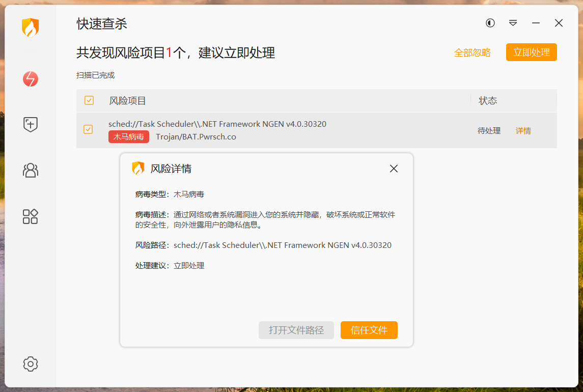Expand the main menu dropdown arrow icon
This screenshot has height=392, width=583.
(x=513, y=23)
